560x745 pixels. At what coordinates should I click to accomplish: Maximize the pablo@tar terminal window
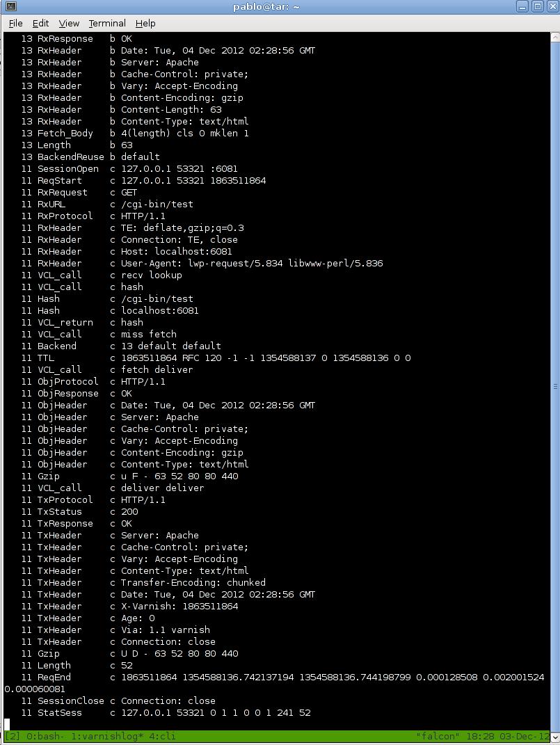(537, 7)
